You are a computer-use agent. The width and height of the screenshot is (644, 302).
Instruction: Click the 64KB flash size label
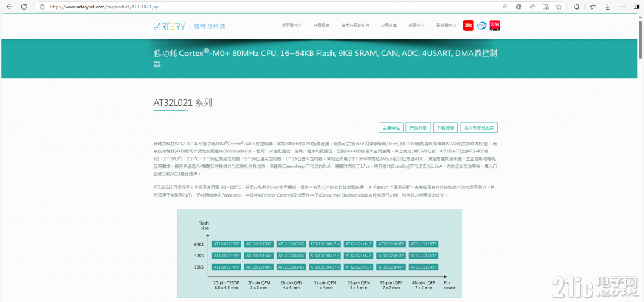point(199,245)
